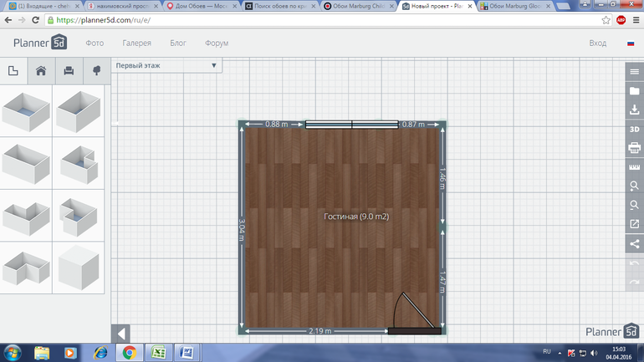The width and height of the screenshot is (644, 362).
Task: Open the exterior tree category
Action: tap(96, 71)
